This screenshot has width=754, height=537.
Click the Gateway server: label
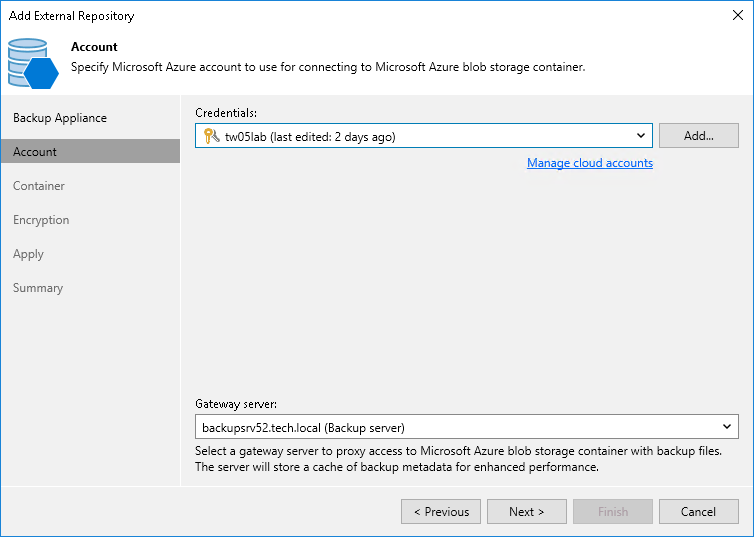236,404
